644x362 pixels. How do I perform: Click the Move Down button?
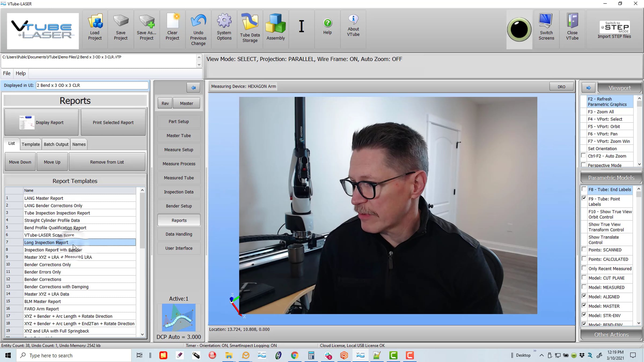pyautogui.click(x=20, y=162)
